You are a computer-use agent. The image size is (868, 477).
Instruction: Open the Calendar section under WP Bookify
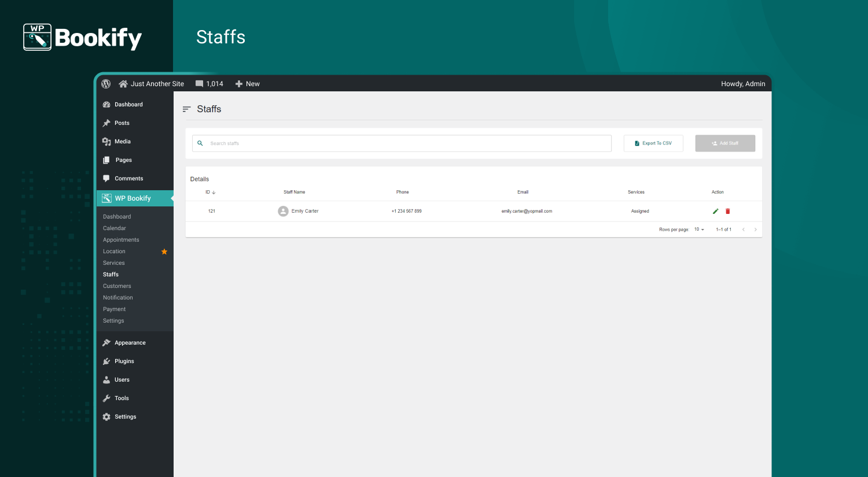click(x=114, y=228)
